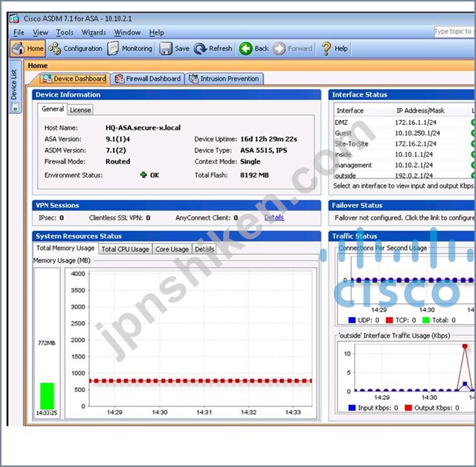Click the Device Uptime value 16d 12h 29m 22s

point(268,139)
